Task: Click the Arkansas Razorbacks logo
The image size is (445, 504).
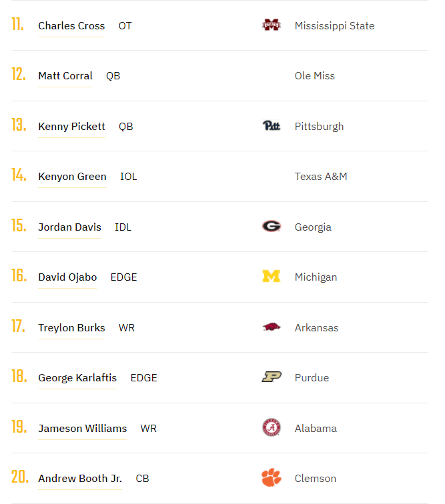Action: click(x=272, y=327)
